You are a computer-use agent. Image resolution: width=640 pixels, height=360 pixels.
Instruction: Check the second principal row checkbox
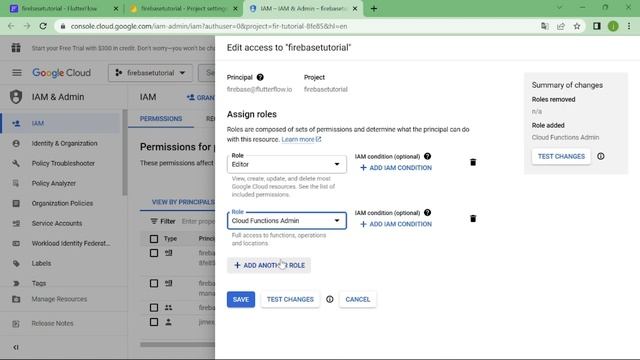tap(154, 283)
